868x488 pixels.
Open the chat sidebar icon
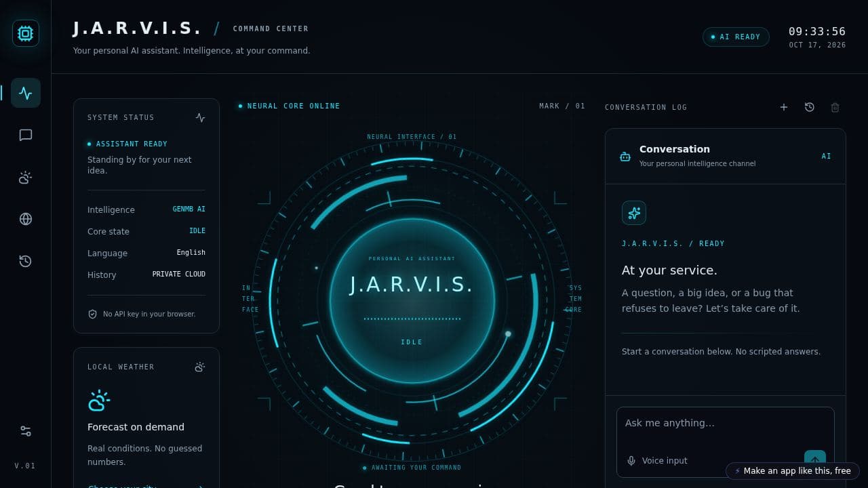click(26, 135)
